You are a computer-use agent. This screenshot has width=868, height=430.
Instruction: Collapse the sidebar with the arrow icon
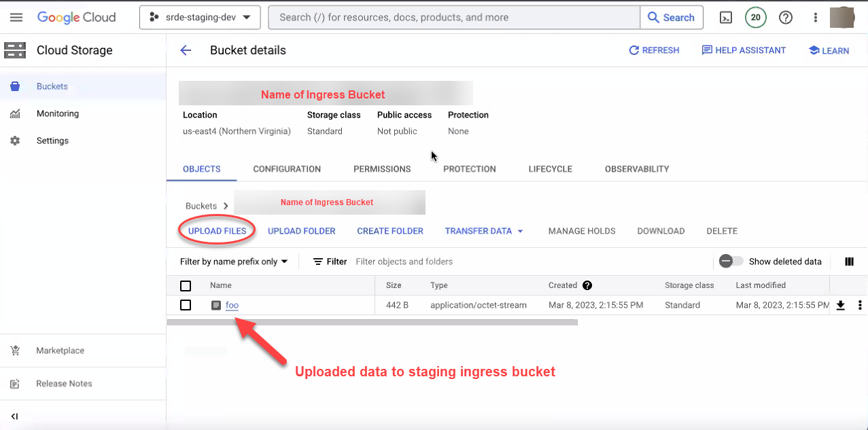14,416
